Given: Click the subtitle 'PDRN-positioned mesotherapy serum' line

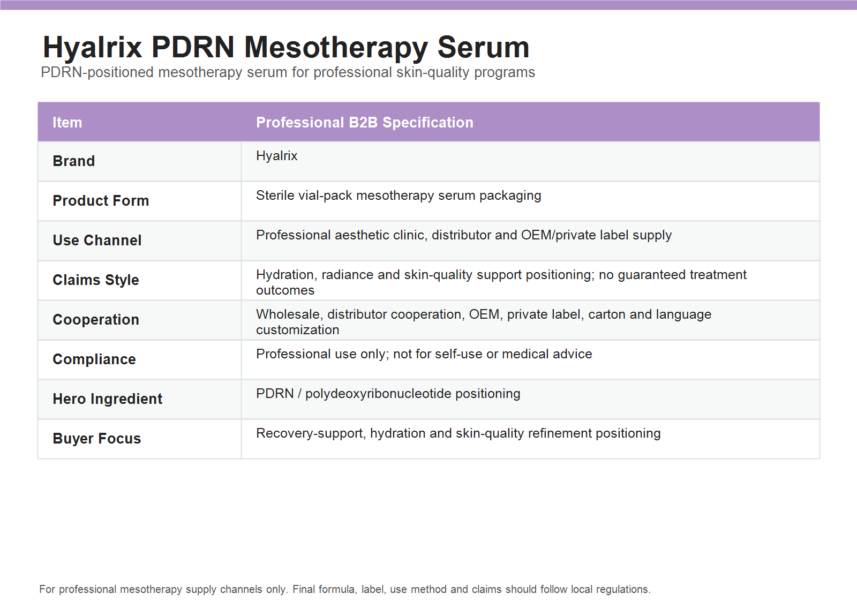Looking at the screenshot, I should point(288,72).
